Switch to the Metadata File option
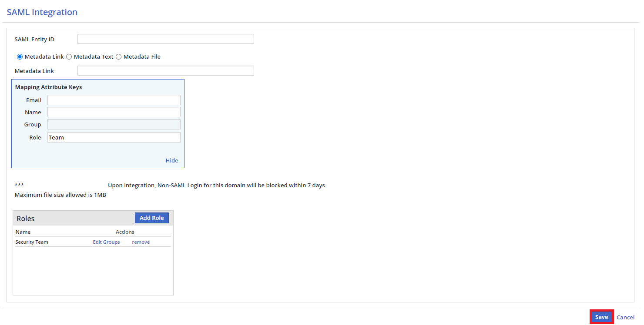The height and width of the screenshot is (325, 644). tap(119, 57)
